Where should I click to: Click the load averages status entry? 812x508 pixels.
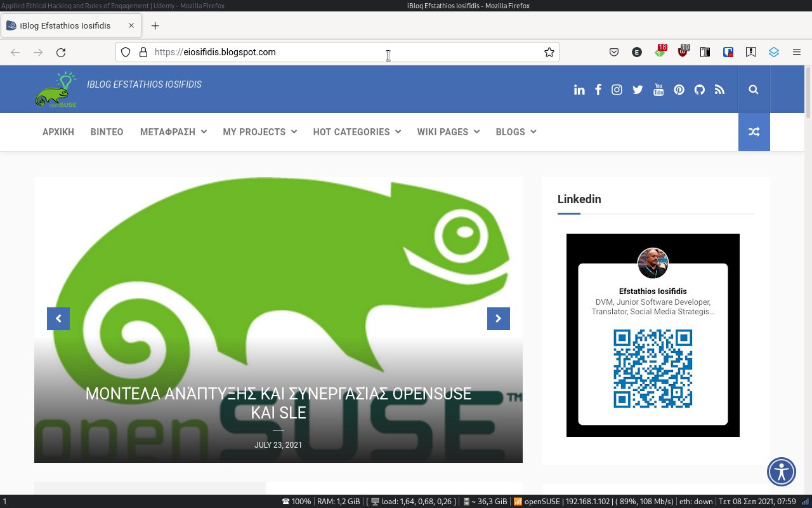(x=411, y=502)
